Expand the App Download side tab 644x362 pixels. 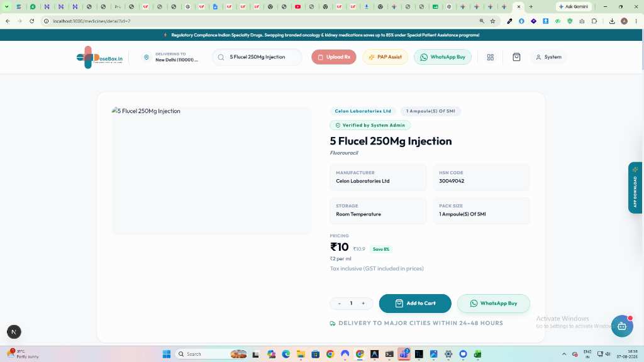635,187
